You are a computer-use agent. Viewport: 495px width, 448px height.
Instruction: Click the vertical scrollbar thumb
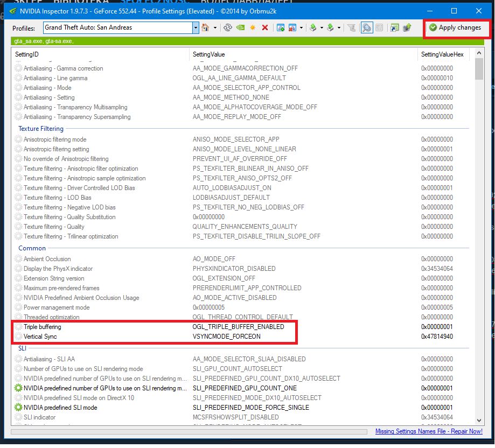click(x=479, y=69)
